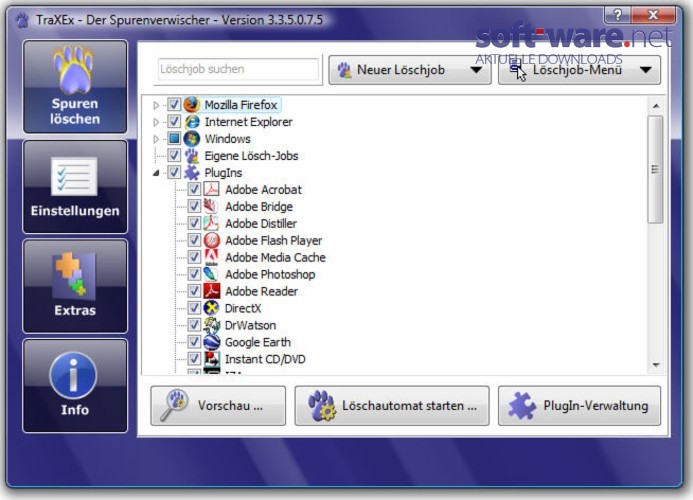
Task: Open the Extras section
Action: 75,286
